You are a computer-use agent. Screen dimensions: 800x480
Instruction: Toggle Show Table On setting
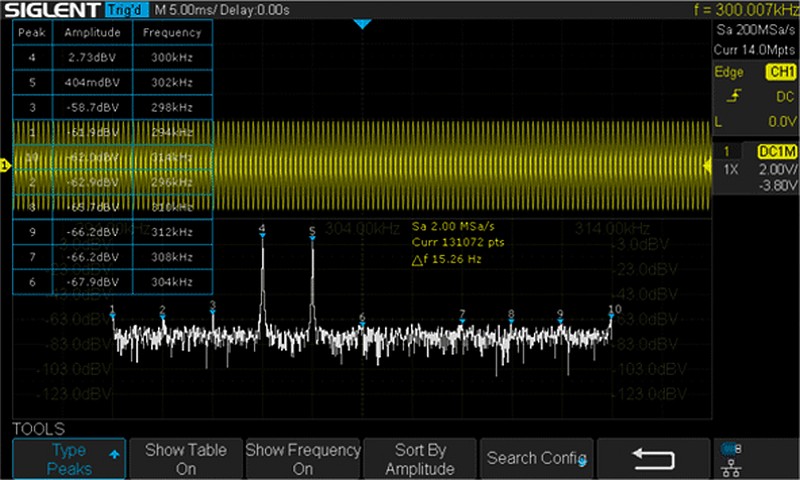[186, 459]
